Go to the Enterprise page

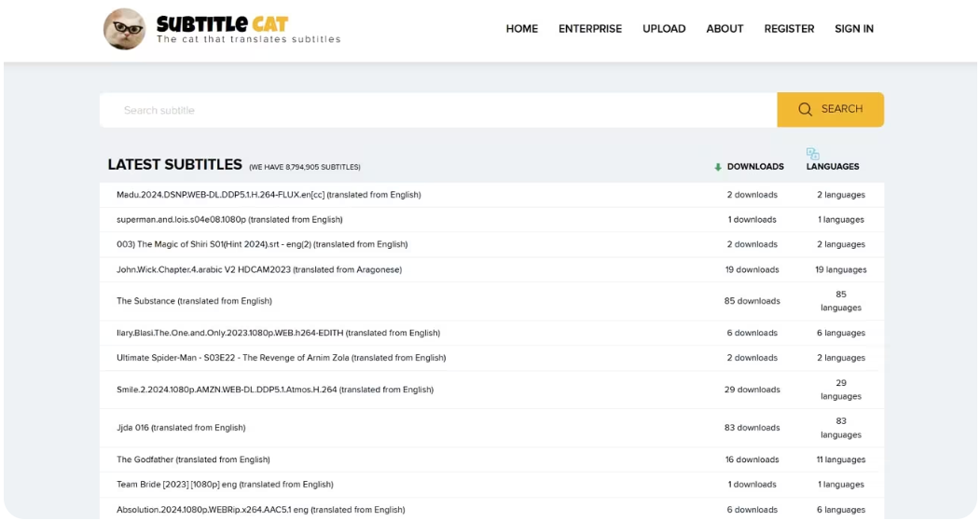(x=589, y=29)
